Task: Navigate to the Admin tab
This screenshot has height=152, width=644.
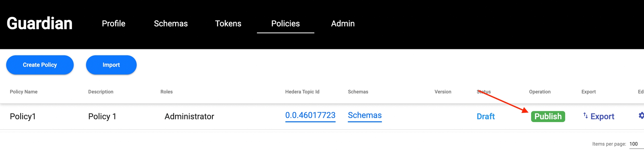Action: point(343,24)
